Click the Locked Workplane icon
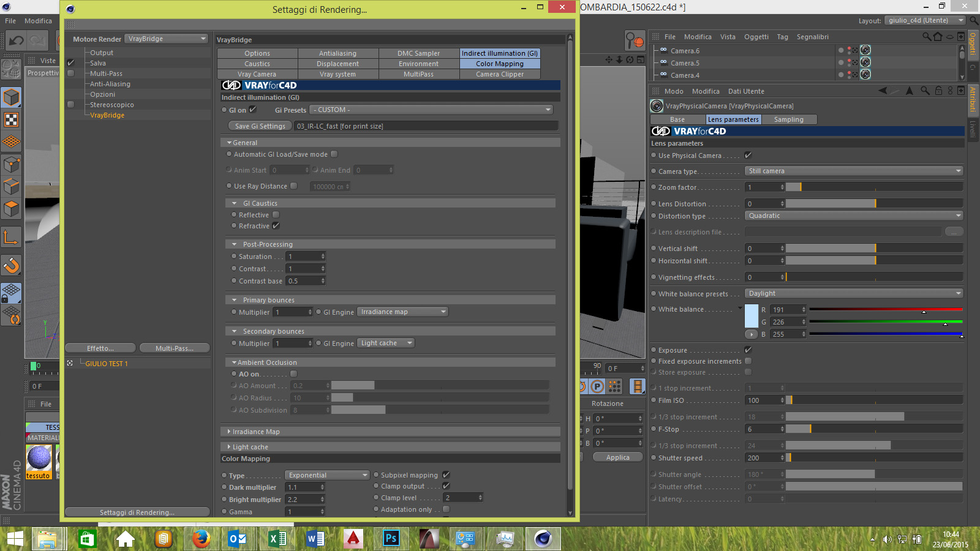Image resolution: width=980 pixels, height=551 pixels. point(11,293)
